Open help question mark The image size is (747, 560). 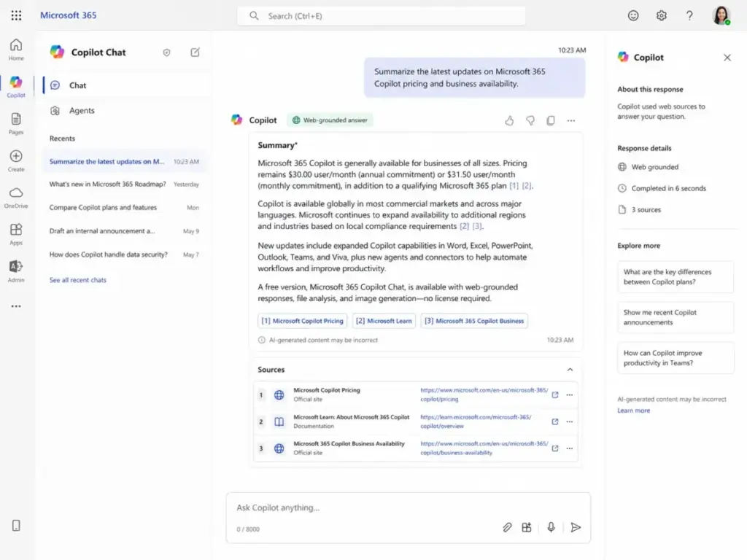coord(689,15)
